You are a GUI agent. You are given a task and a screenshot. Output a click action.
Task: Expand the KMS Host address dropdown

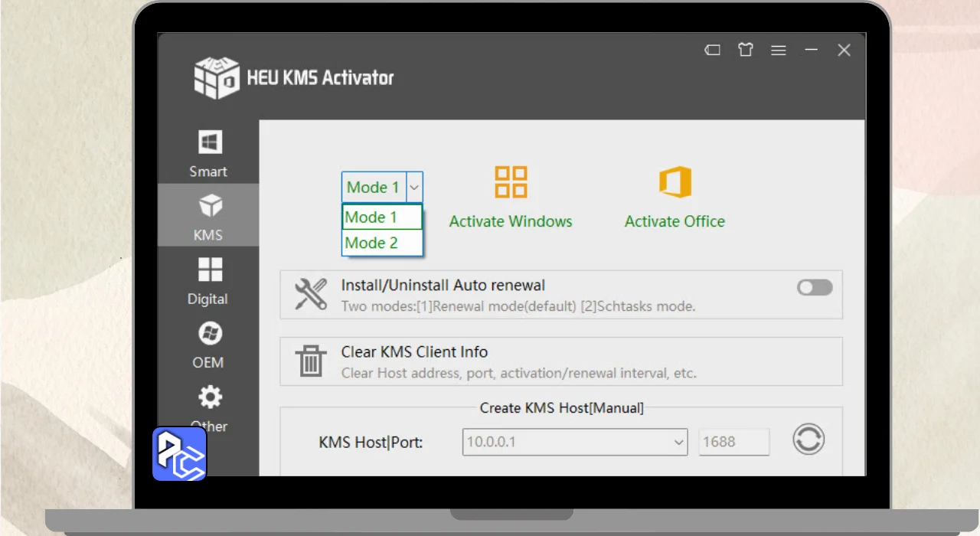[678, 442]
